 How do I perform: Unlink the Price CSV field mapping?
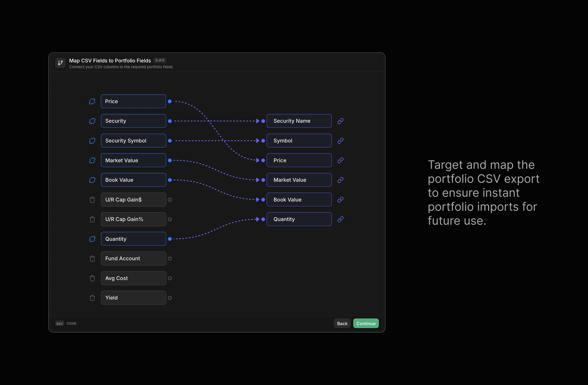click(92, 101)
